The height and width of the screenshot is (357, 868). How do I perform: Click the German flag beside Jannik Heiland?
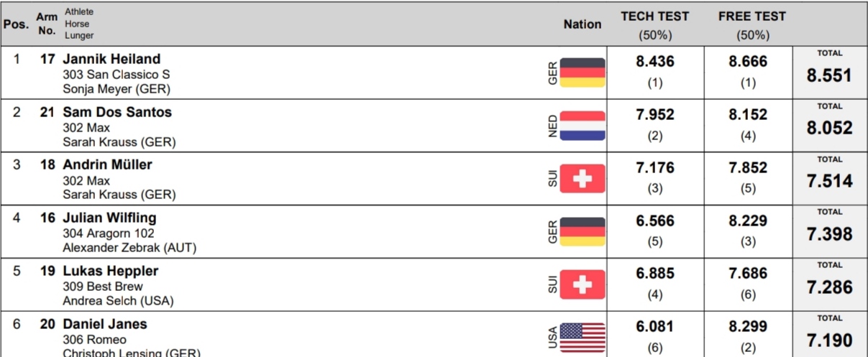(x=583, y=73)
